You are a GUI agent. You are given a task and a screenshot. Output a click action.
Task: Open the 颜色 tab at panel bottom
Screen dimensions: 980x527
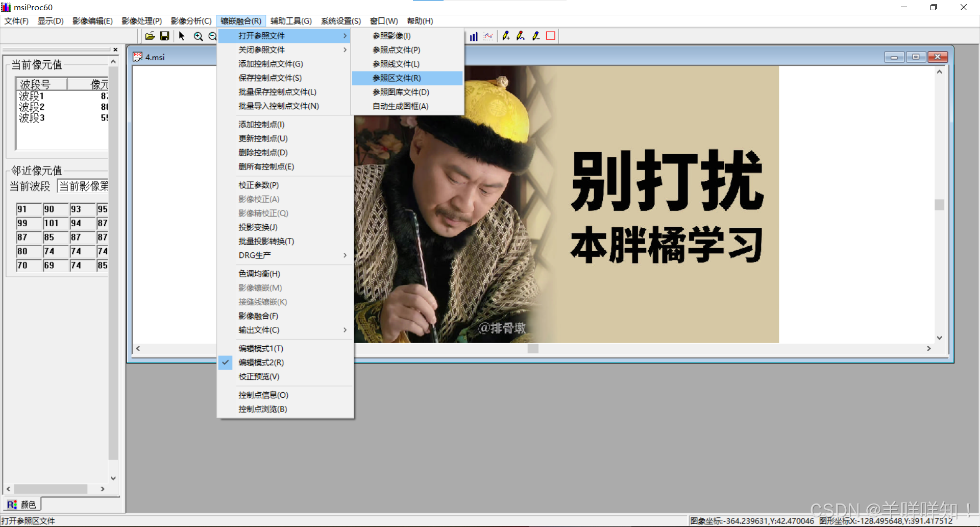point(22,505)
